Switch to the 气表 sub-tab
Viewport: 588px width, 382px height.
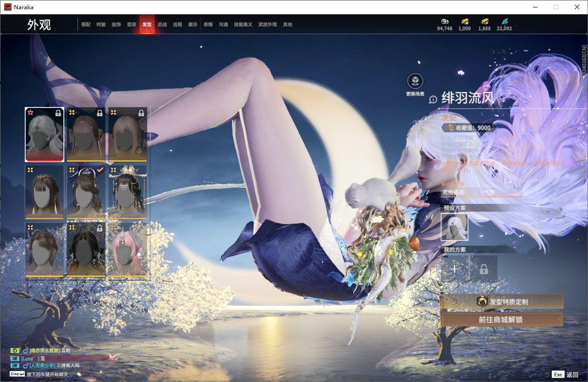(x=489, y=192)
